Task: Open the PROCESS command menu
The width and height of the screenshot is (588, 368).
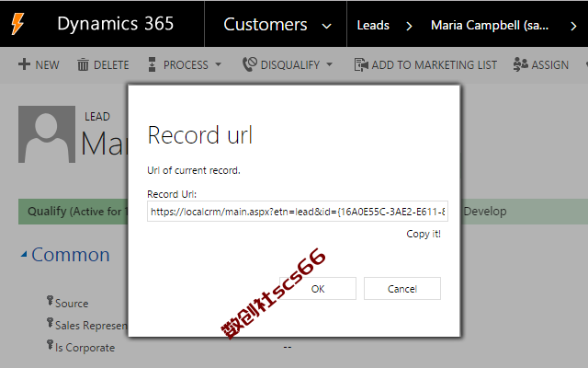Action: [x=186, y=65]
